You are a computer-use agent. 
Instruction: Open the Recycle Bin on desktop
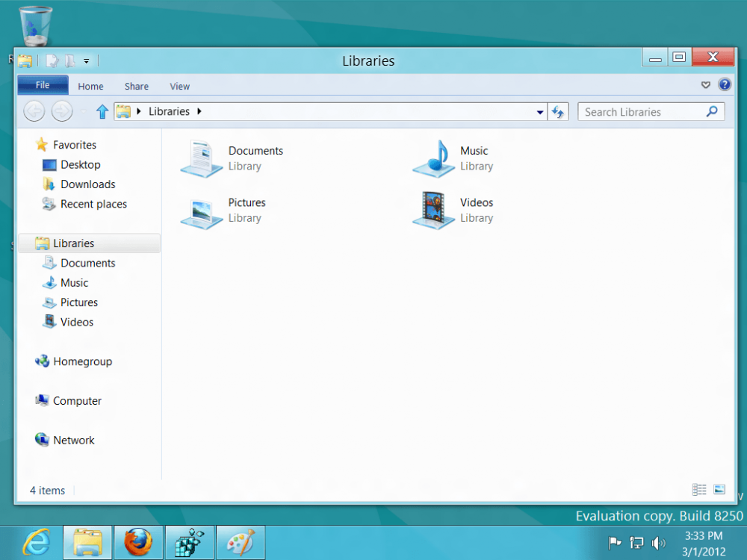(35, 26)
